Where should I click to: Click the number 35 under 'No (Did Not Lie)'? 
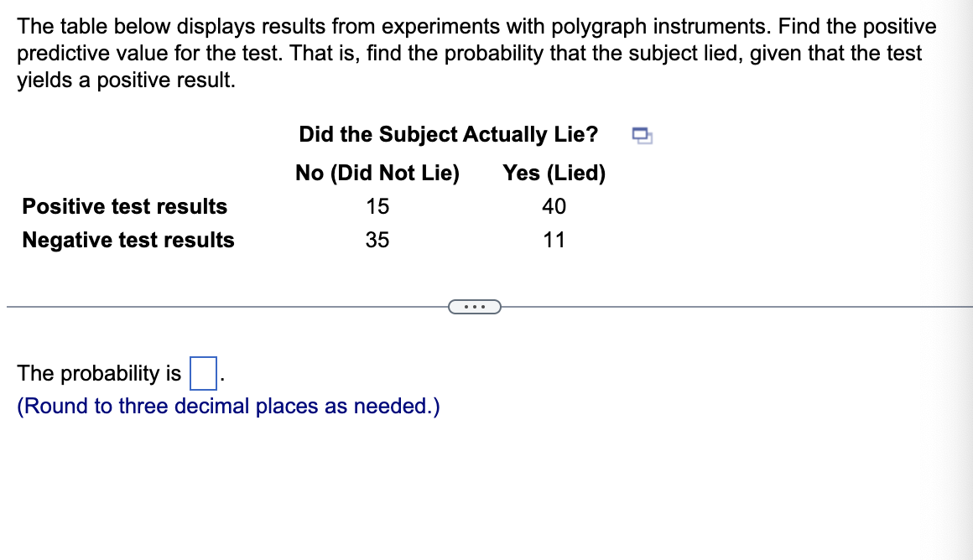[378, 240]
